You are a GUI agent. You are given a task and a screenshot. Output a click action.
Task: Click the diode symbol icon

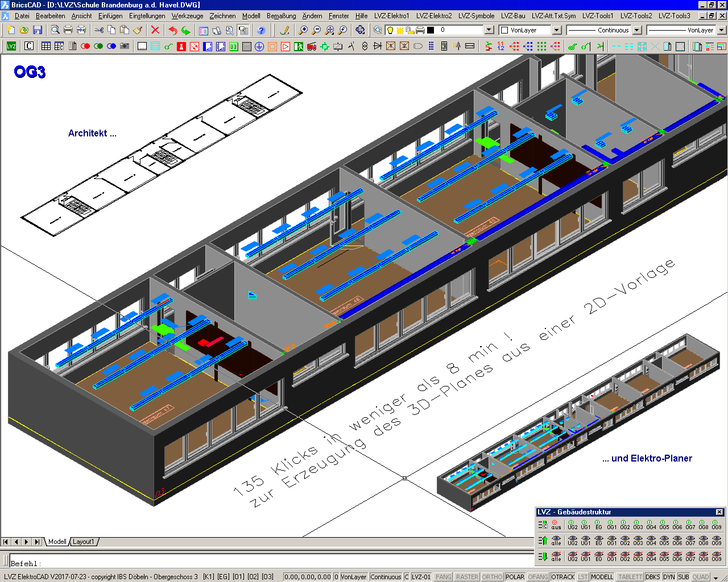tap(378, 46)
